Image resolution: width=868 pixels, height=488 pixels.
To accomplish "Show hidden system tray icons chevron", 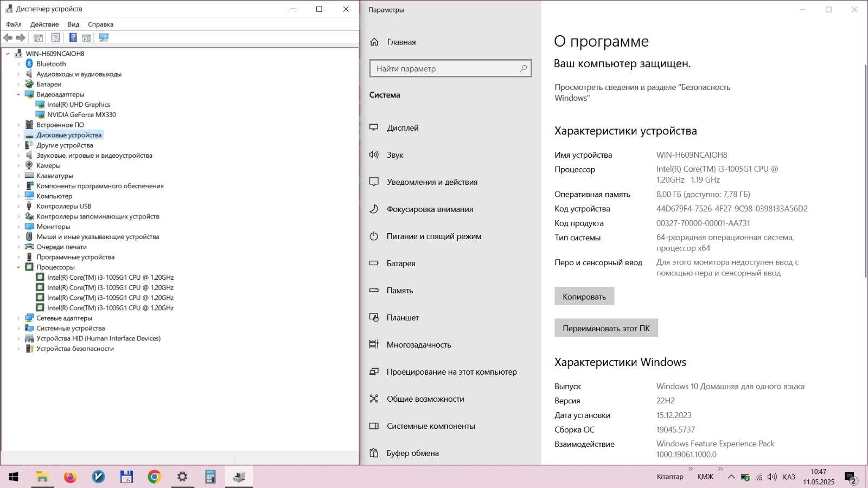I will tap(731, 477).
